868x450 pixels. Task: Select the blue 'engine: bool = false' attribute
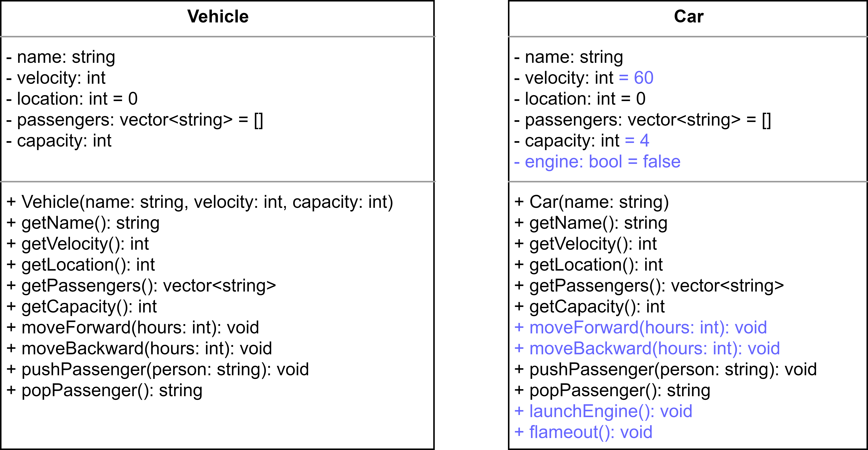tap(597, 162)
